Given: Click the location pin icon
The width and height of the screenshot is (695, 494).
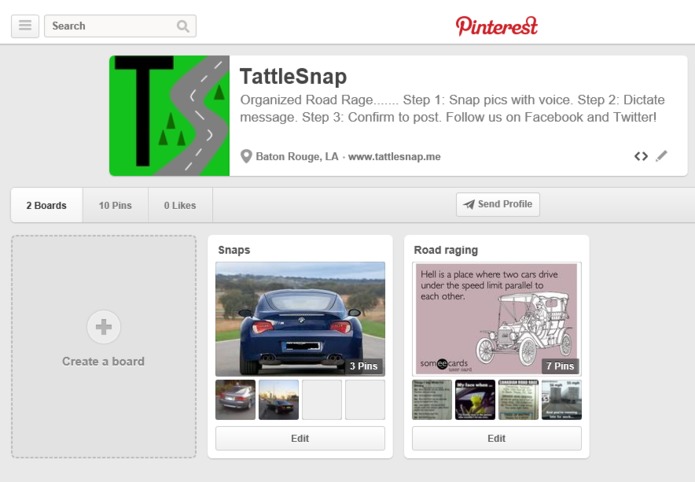Looking at the screenshot, I should [246, 156].
